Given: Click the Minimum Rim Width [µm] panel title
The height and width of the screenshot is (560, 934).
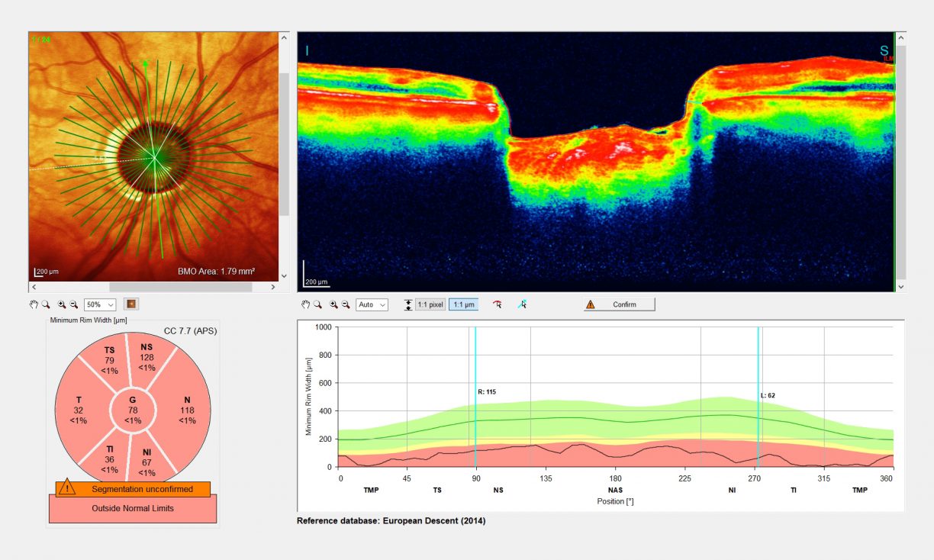Looking at the screenshot, I should (x=87, y=320).
